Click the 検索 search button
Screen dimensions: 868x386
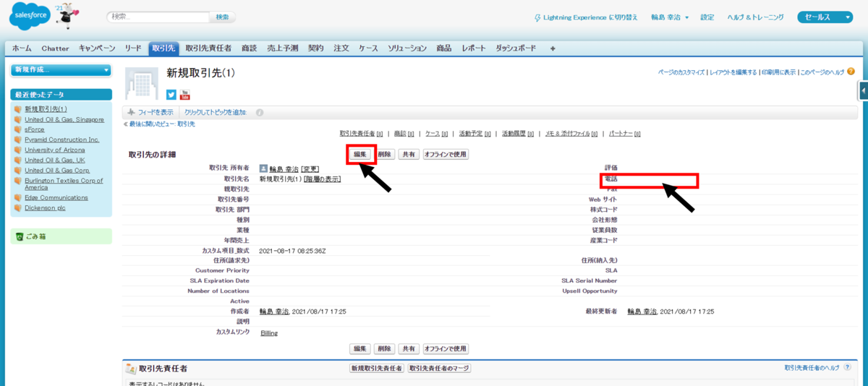pos(222,17)
